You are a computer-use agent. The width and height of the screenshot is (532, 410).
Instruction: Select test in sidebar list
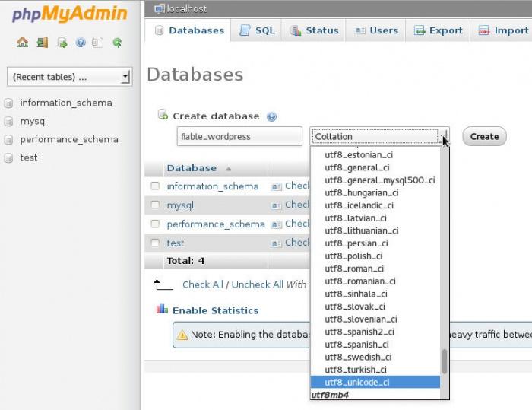29,158
